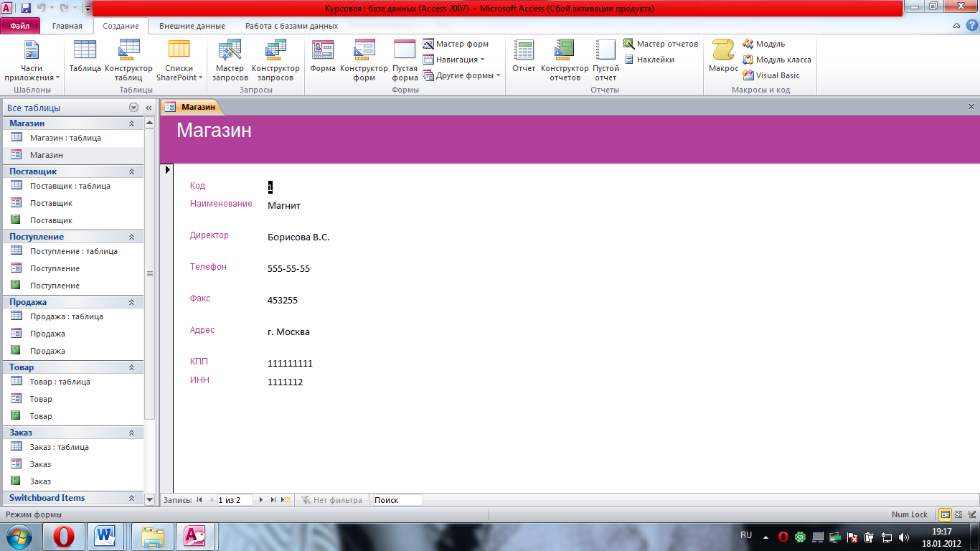Click the Телефон field 555-55-55

point(288,269)
